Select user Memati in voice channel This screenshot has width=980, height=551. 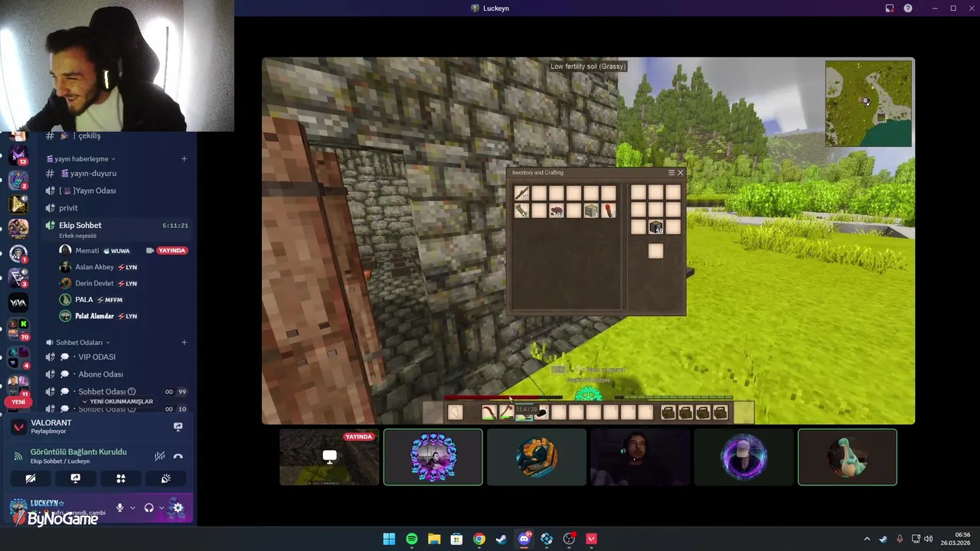(x=87, y=250)
